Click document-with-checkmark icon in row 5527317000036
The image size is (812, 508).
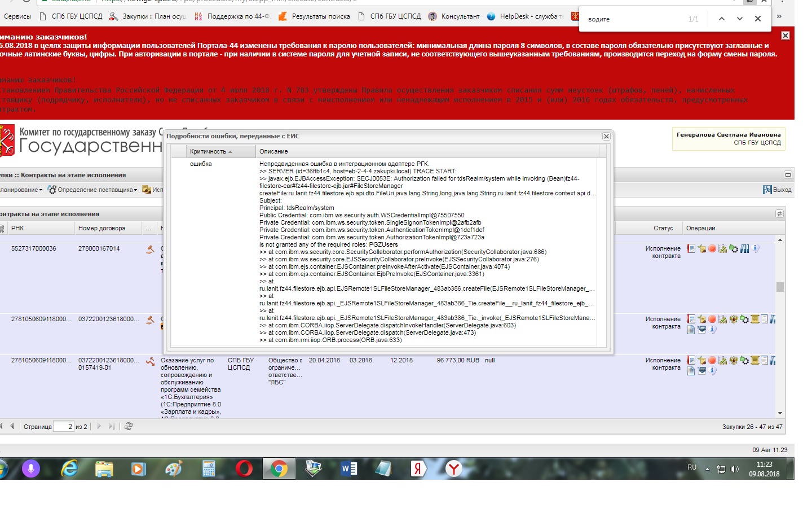click(x=702, y=248)
